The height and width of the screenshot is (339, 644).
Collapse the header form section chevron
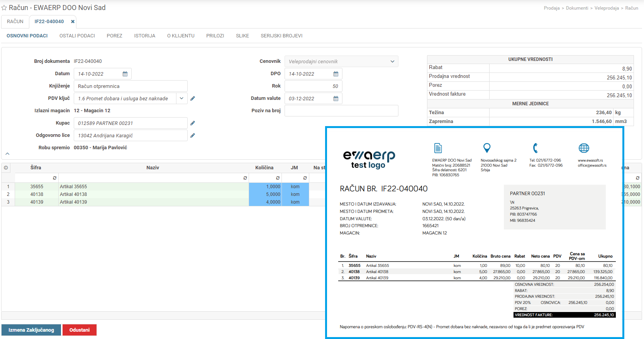point(7,154)
